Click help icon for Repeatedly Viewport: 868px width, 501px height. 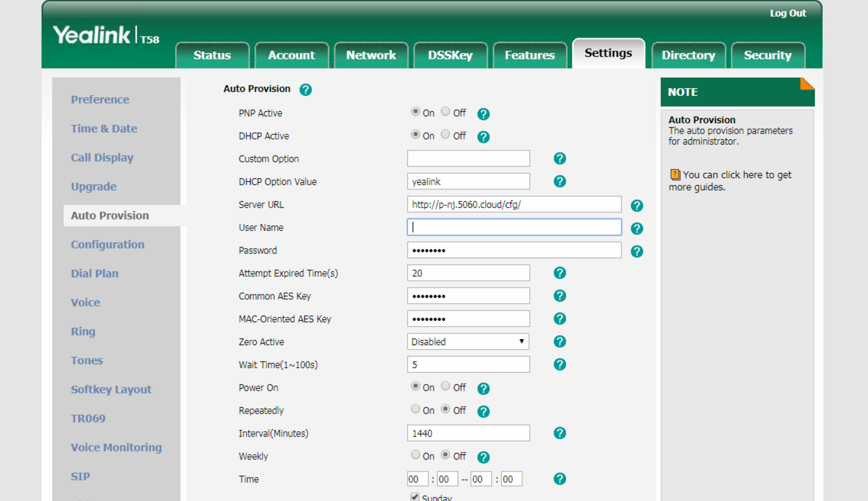(x=483, y=412)
